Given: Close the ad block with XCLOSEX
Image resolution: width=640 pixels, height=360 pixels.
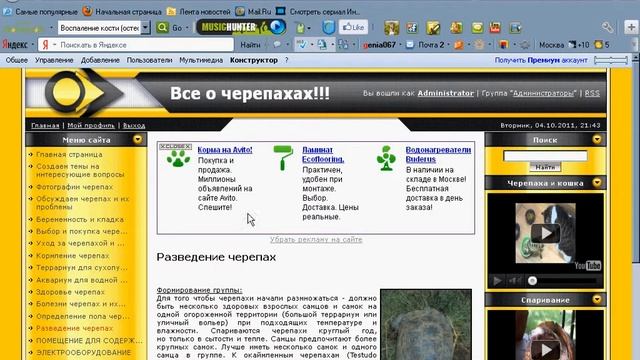Looking at the screenshot, I should pyautogui.click(x=176, y=146).
